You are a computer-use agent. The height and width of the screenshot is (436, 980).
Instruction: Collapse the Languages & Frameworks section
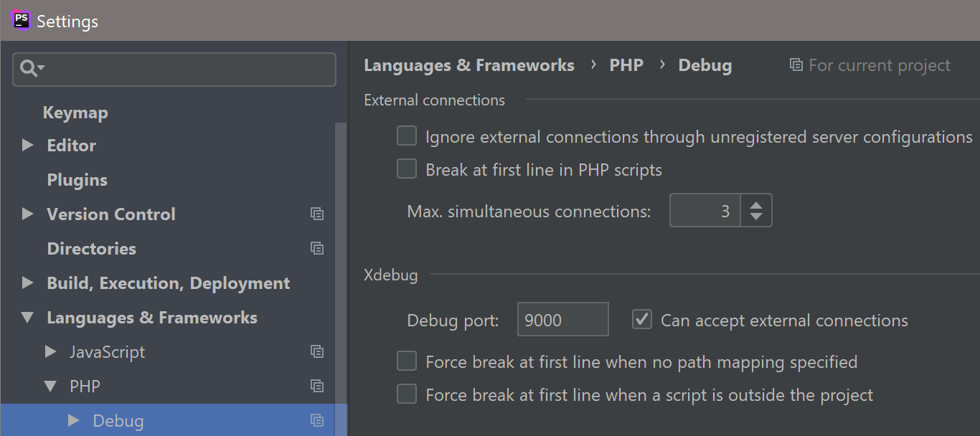pos(28,318)
